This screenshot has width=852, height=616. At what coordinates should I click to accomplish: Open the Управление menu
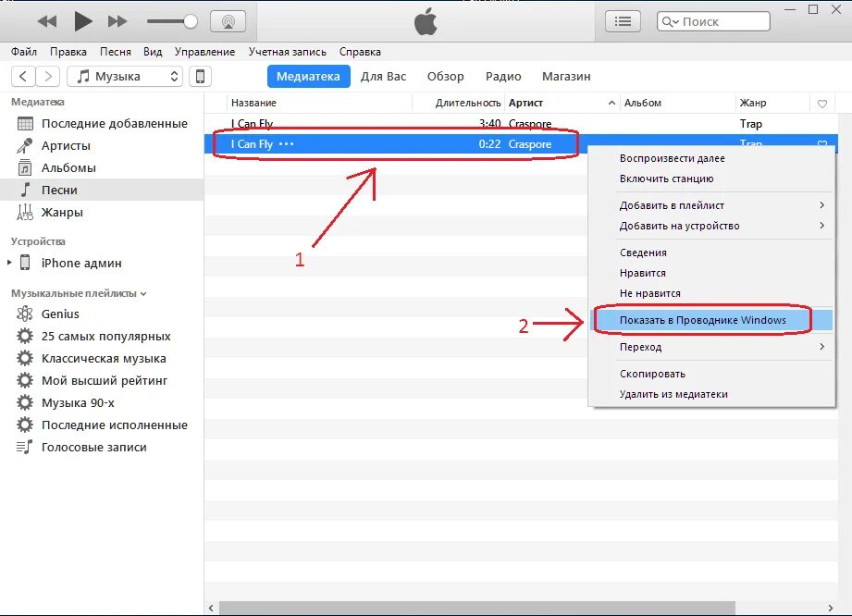(204, 52)
